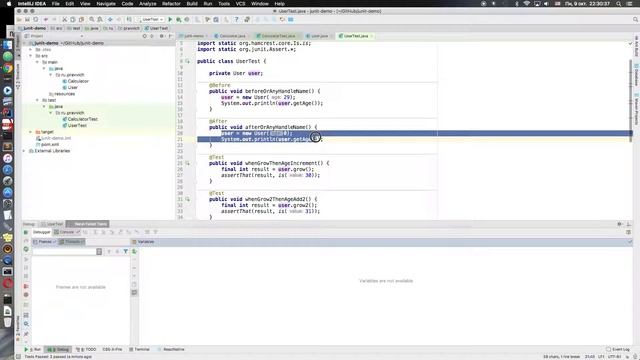The image size is (640, 360).
Task: Click the Find magnifier icon in toolbar
Action: [92, 19]
